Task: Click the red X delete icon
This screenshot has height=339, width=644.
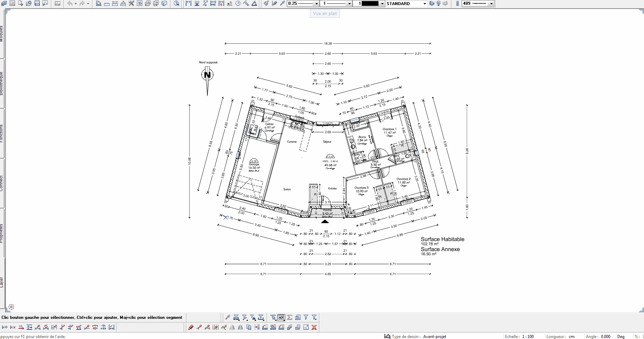Action: pos(314,327)
